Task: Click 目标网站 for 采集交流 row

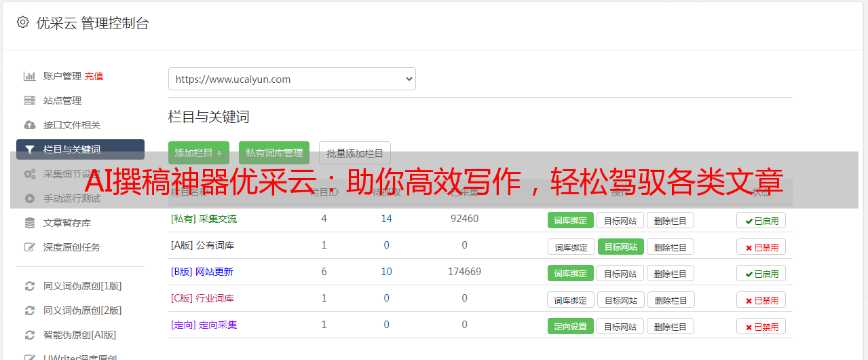Action: (620, 220)
